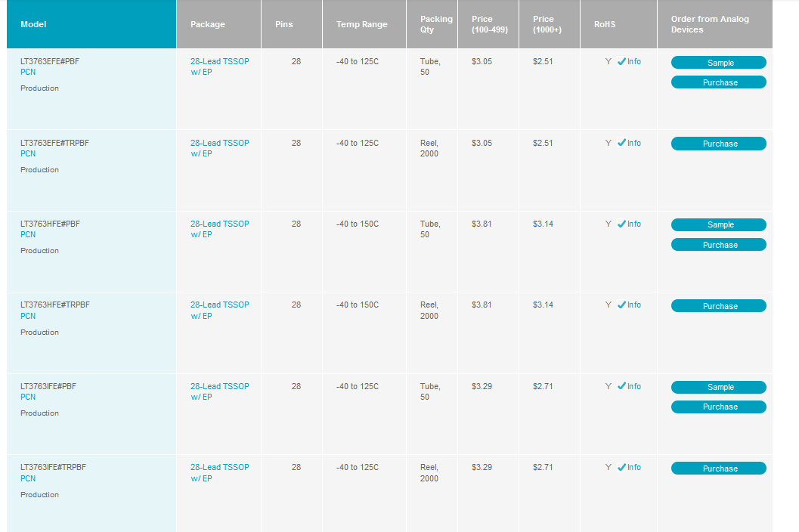799x532 pixels.
Task: Open RoHS Info link for LT3763EFE#TRPBF
Action: pyautogui.click(x=634, y=143)
